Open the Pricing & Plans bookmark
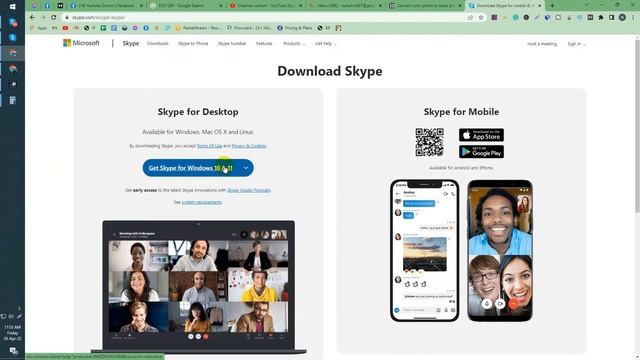The width and height of the screenshot is (640, 360). click(294, 28)
